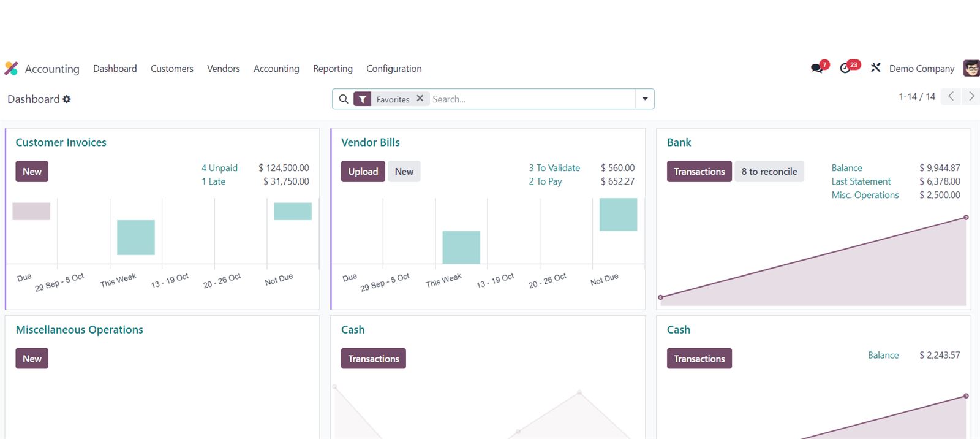
Task: Open the Reporting menu
Action: pyautogui.click(x=333, y=69)
